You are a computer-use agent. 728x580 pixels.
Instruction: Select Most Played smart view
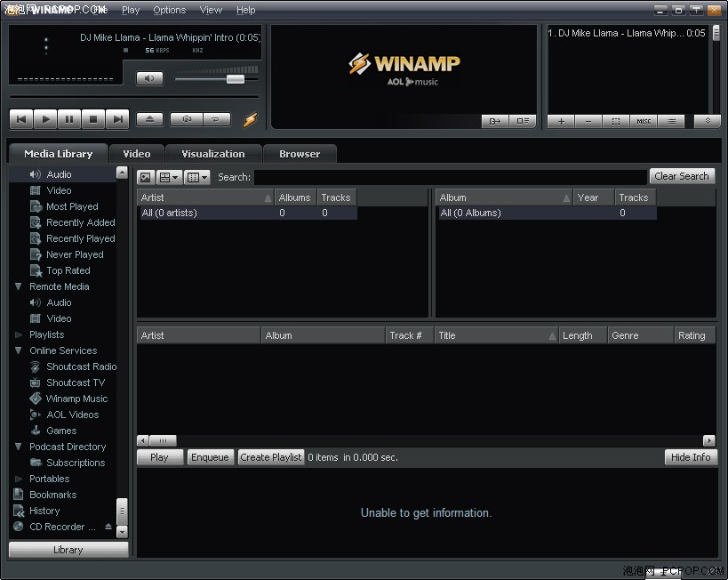point(72,206)
